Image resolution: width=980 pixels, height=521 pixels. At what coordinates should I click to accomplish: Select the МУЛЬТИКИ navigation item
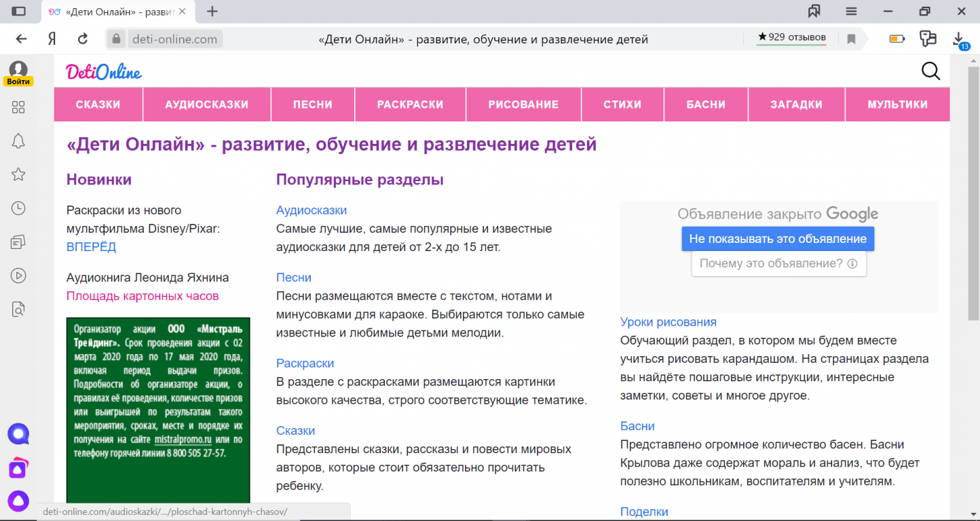pyautogui.click(x=897, y=104)
